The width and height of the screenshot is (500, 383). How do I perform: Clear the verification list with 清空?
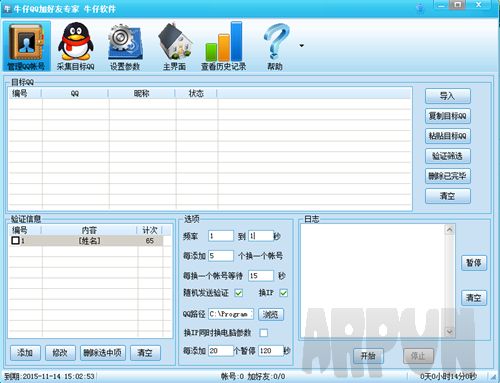pyautogui.click(x=145, y=353)
